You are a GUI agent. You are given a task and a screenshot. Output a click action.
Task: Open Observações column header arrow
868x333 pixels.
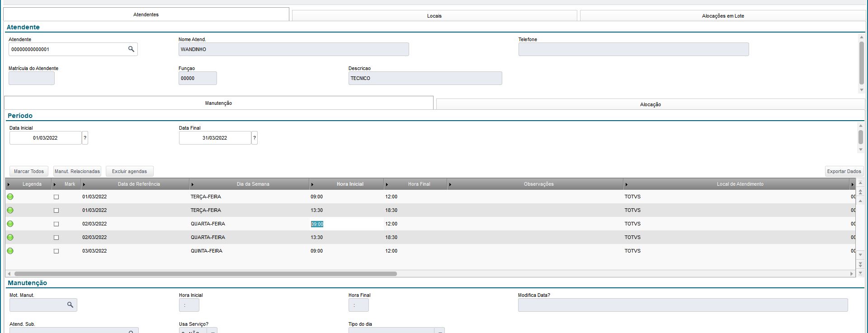[450, 184]
